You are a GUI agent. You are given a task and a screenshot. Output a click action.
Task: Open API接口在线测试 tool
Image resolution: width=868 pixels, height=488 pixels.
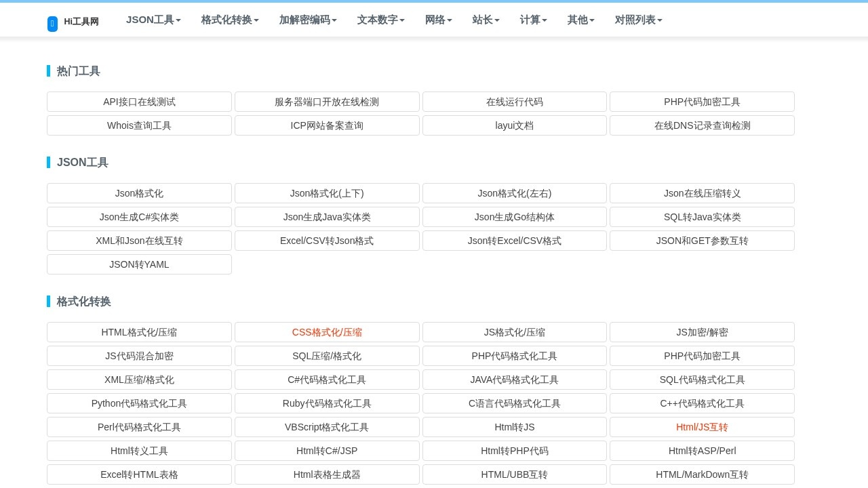[139, 102]
